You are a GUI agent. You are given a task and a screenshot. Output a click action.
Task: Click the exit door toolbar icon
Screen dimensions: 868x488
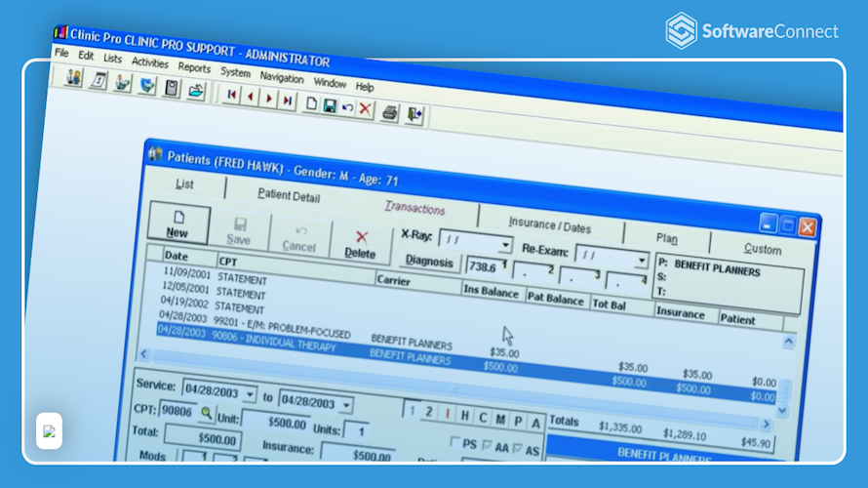tap(414, 114)
